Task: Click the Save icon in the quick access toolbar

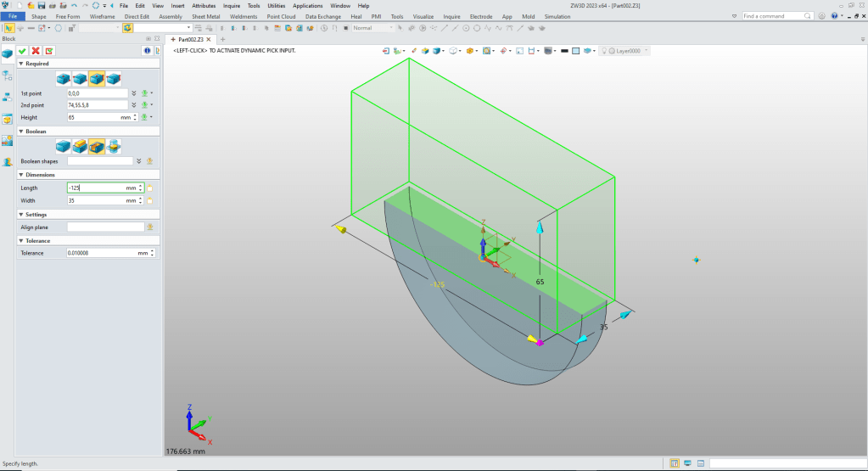Action: [41, 6]
